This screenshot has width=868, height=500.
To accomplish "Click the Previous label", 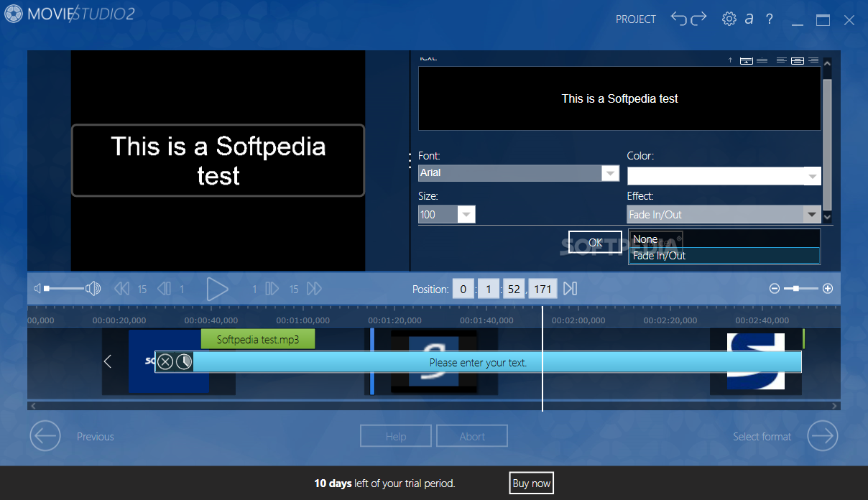I will pos(96,437).
